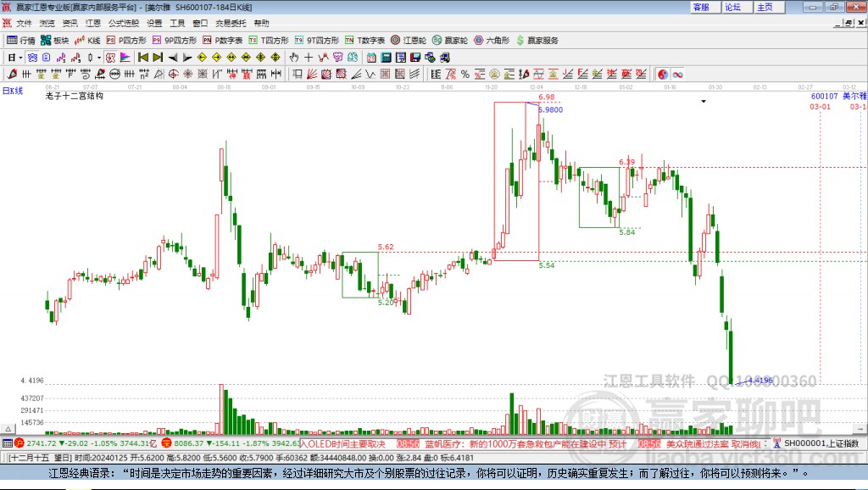Viewport: 868px width, 490px height.
Task: Switch to K线 chart view
Action: tap(87, 41)
